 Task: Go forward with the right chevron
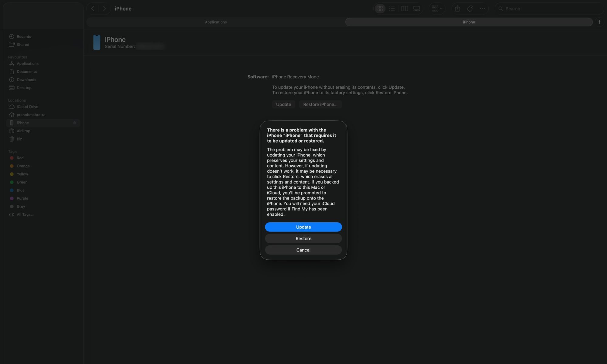coord(104,8)
